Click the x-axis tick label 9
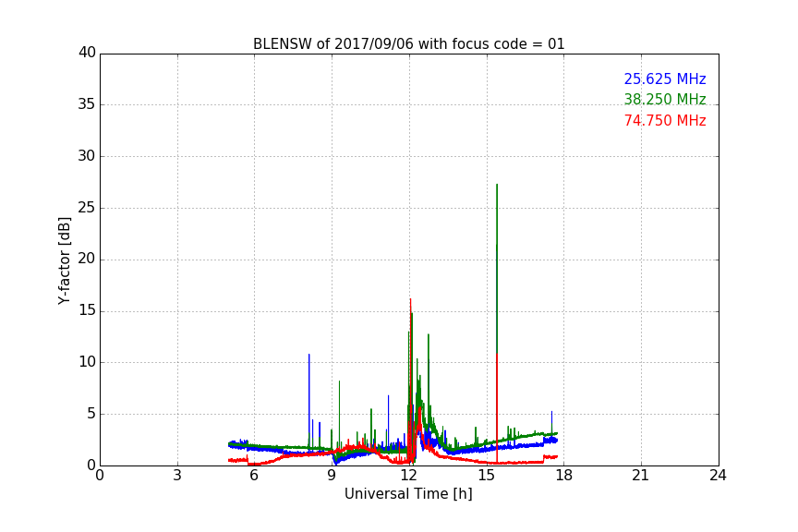Screen dimensions: 798x532 (x=332, y=476)
